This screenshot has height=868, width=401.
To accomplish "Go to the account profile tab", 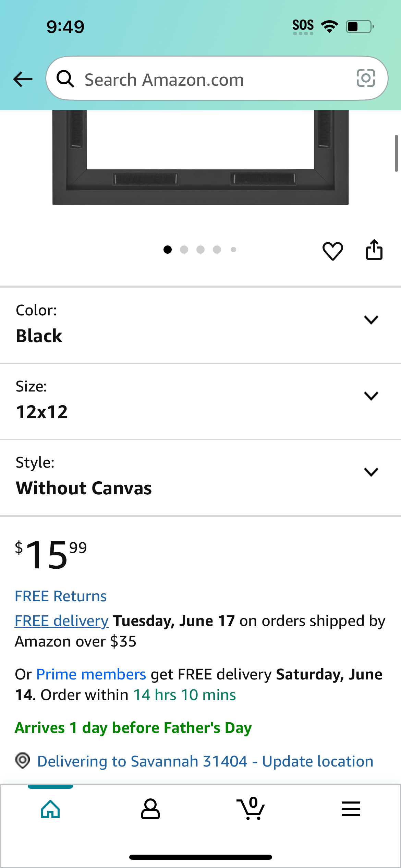I will pos(150,809).
